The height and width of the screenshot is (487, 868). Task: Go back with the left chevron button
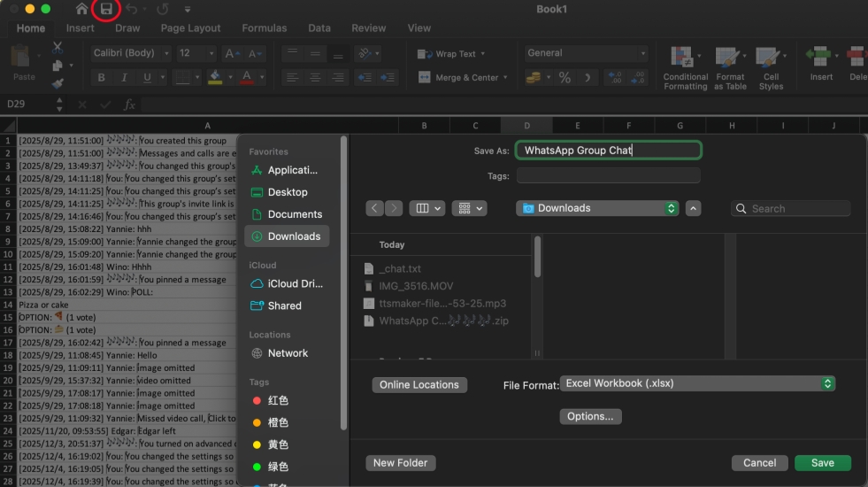click(374, 208)
